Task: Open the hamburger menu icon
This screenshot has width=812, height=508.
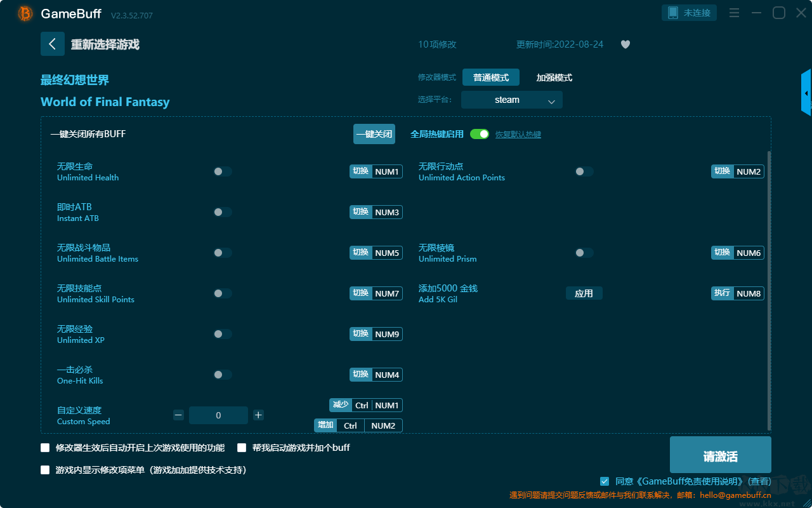Action: (x=734, y=13)
